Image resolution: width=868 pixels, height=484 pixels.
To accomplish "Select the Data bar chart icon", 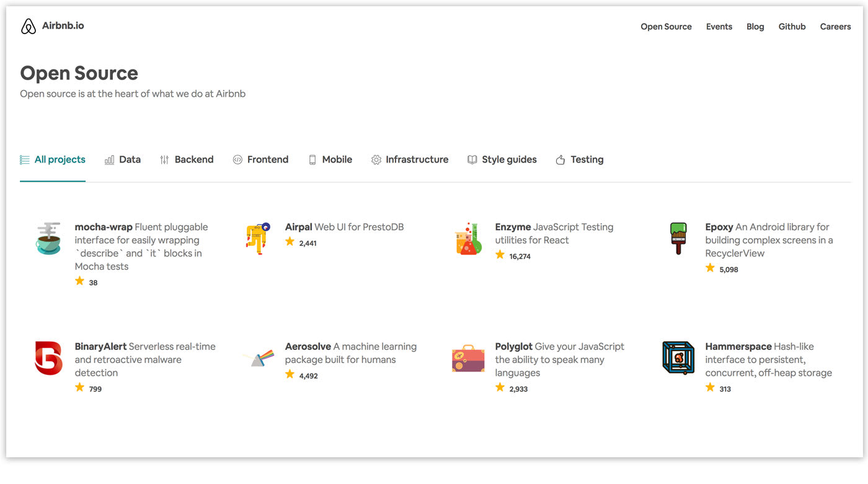I will (108, 159).
